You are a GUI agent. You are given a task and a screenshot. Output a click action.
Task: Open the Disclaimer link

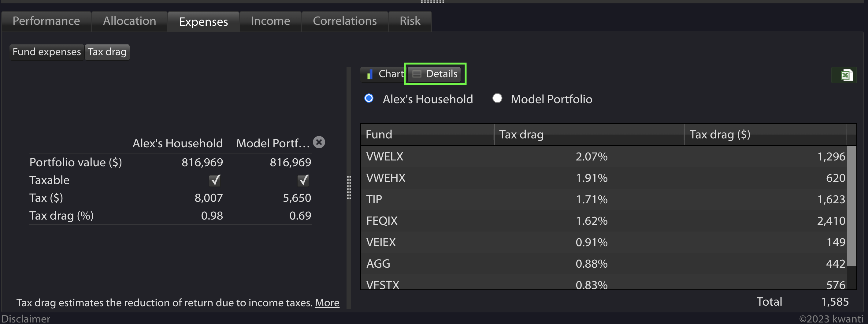26,318
